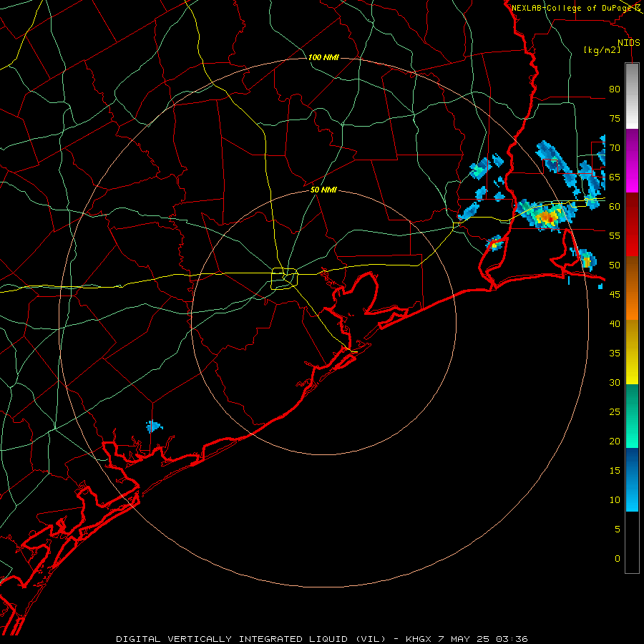The image size is (644, 644).
Task: Click the 10 value on the color scale
Action: click(x=615, y=500)
